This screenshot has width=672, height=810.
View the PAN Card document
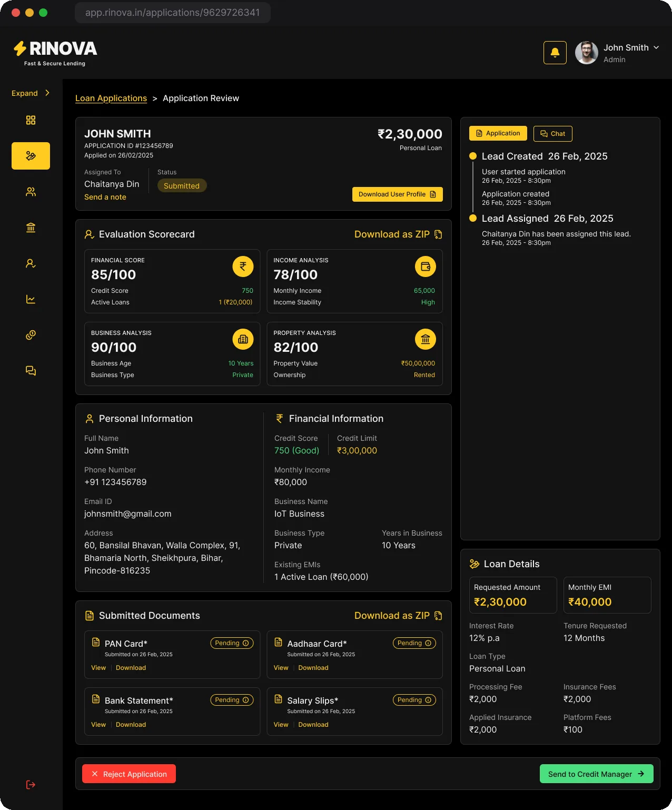(x=98, y=668)
